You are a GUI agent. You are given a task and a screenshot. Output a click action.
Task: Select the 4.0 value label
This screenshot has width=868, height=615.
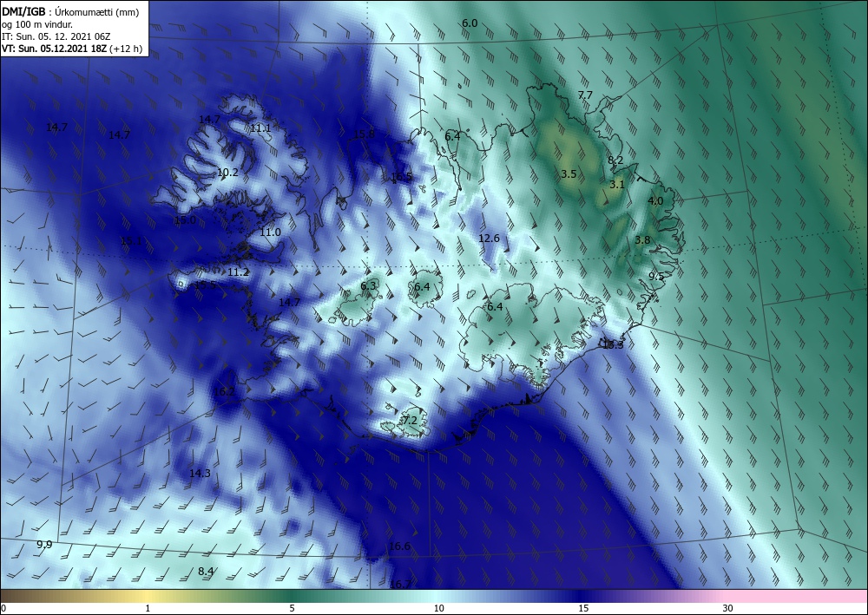pos(655,200)
